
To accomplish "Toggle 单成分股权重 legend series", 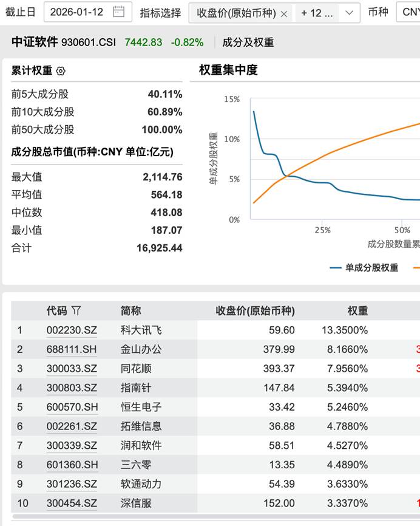I will point(364,268).
